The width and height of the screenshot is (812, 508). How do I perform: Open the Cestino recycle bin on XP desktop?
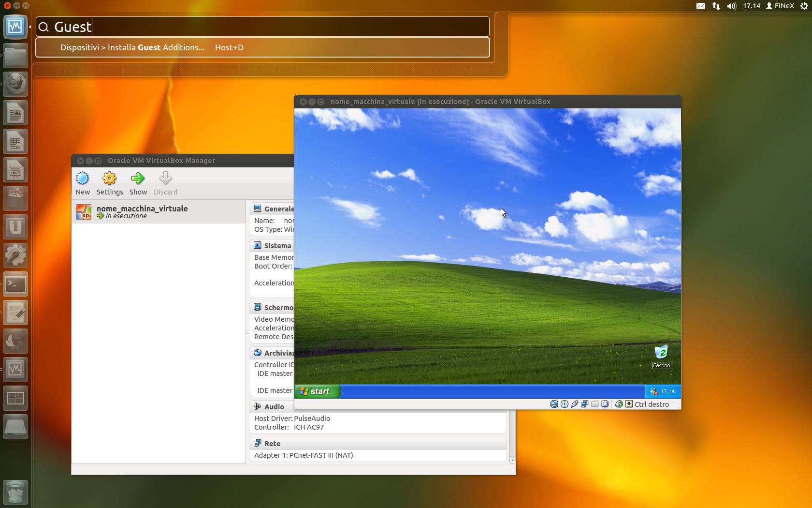(661, 356)
